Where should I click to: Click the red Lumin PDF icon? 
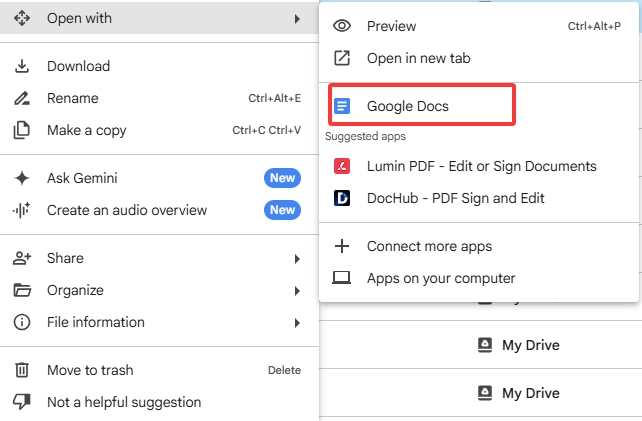[342, 166]
